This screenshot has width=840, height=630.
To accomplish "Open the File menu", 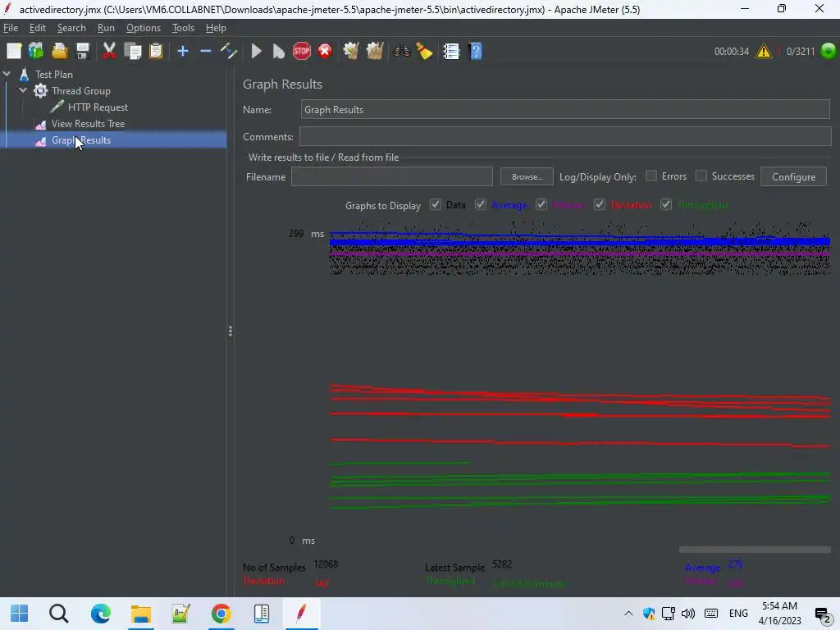I will pos(10,28).
